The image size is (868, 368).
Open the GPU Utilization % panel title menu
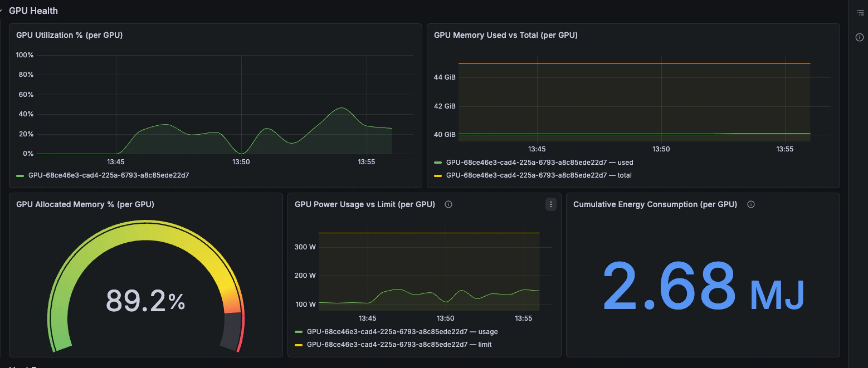click(x=69, y=35)
